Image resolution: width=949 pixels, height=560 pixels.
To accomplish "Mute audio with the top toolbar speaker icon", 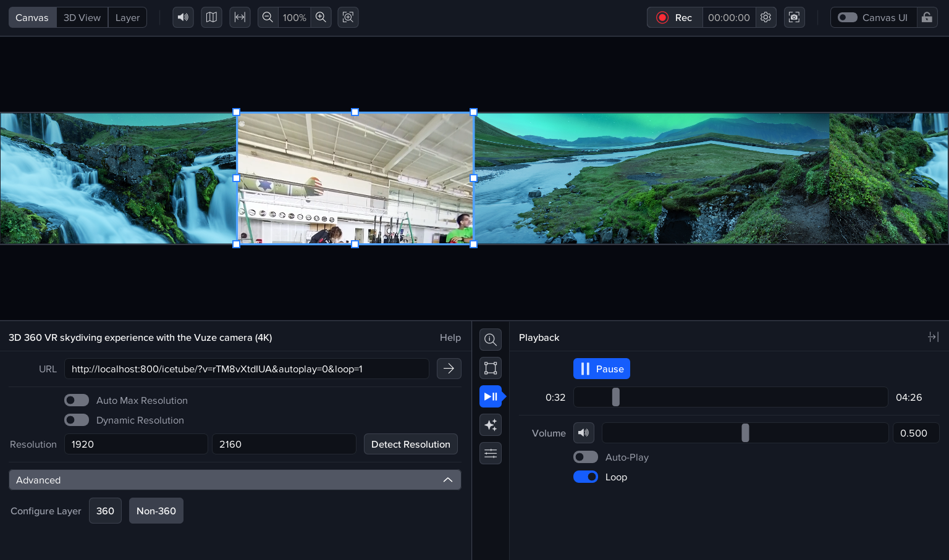I will [183, 17].
